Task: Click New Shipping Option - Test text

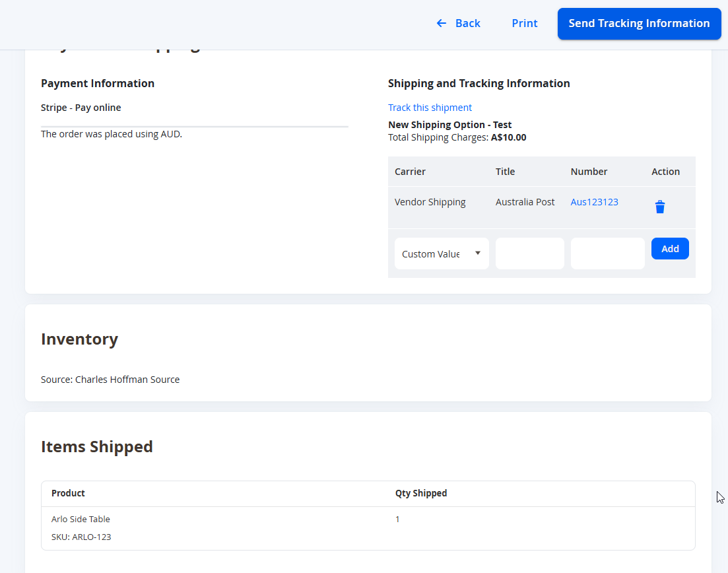Action: 449,125
